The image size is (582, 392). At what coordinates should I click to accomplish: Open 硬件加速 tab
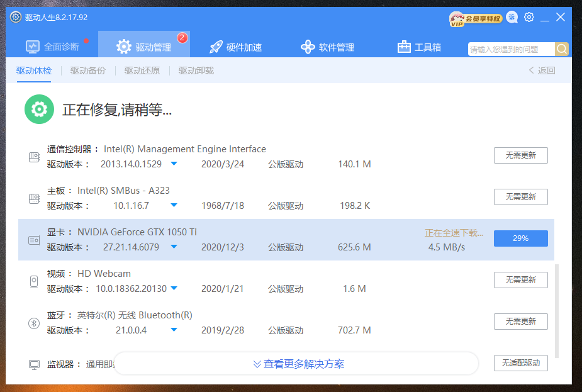[236, 47]
